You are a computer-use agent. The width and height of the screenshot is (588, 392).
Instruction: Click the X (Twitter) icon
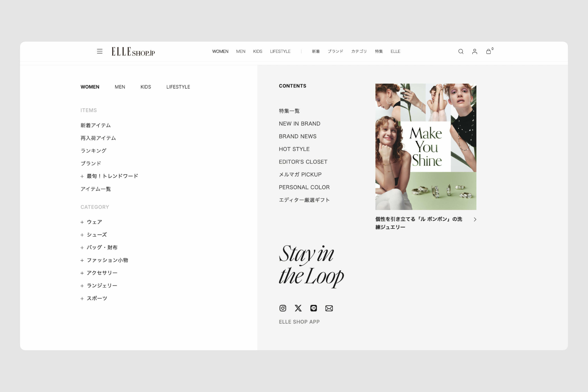(x=298, y=308)
